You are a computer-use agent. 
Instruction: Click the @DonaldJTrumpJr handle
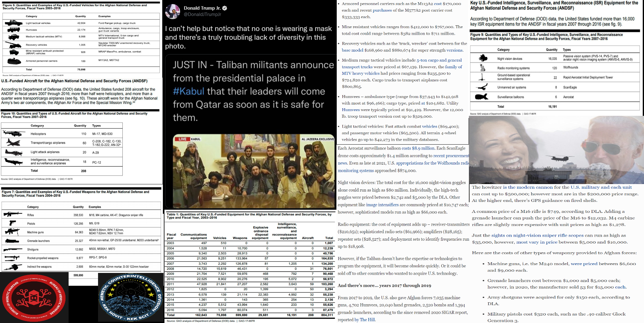pos(202,14)
